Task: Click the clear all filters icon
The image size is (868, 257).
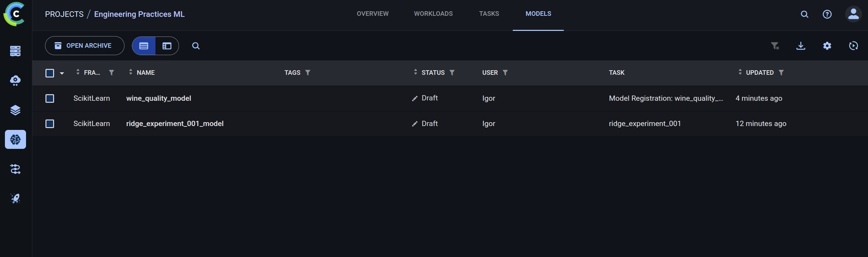Action: coord(775,46)
